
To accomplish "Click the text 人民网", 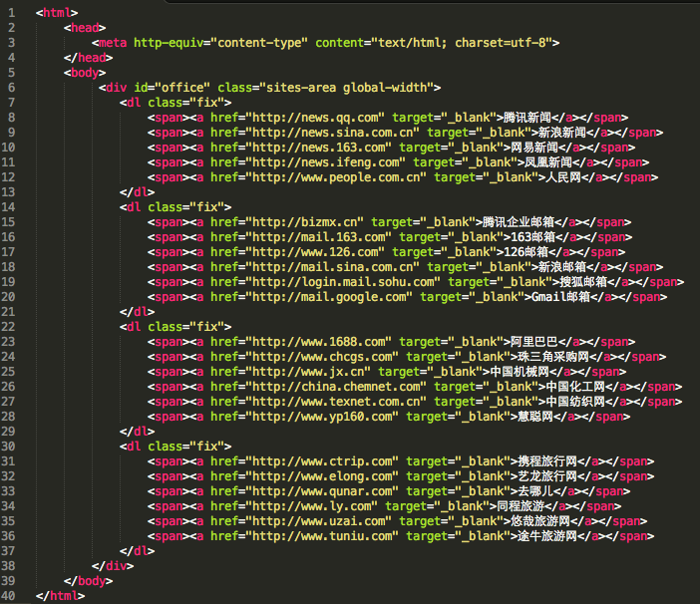I will click(563, 177).
